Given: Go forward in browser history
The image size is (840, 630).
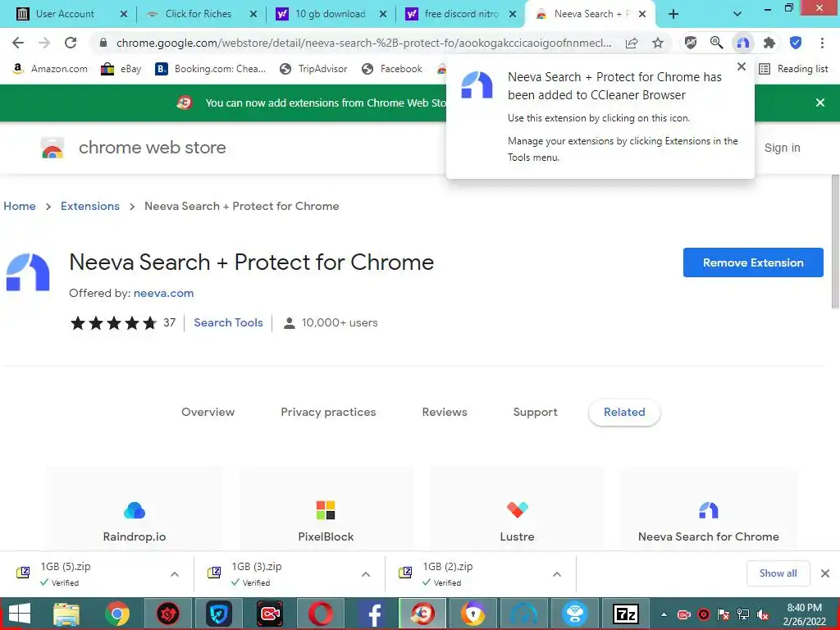Looking at the screenshot, I should click(44, 43).
